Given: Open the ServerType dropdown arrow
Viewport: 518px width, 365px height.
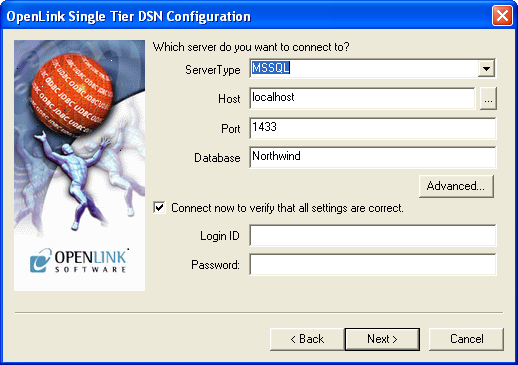Looking at the screenshot, I should [x=486, y=69].
